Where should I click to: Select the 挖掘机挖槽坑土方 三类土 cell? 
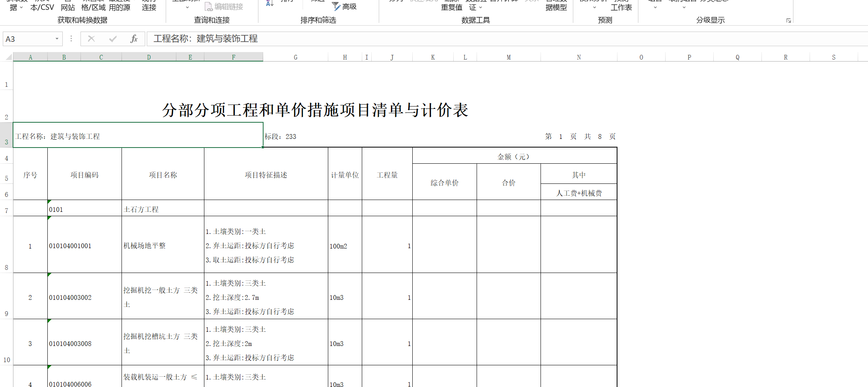pos(163,342)
